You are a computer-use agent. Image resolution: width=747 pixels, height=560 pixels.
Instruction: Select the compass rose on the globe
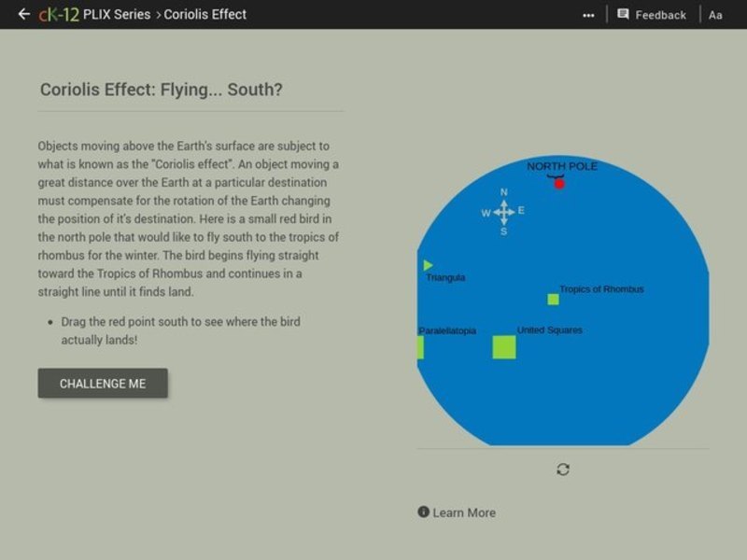pos(502,214)
